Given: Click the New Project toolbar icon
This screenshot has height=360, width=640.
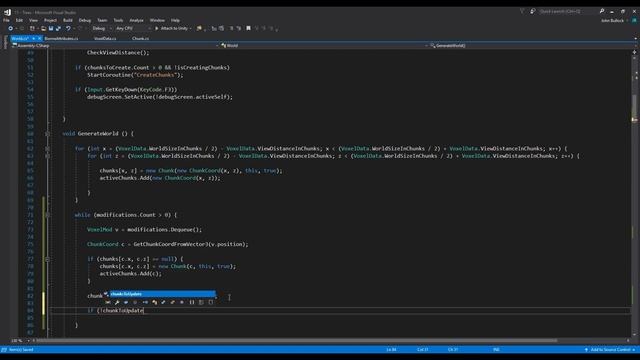Looking at the screenshot, I should [33, 29].
